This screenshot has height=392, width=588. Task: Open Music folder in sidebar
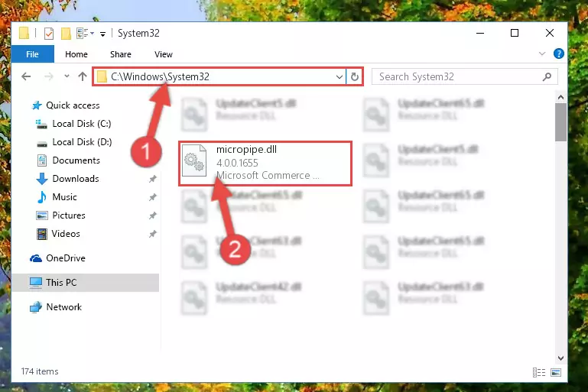[x=64, y=197]
